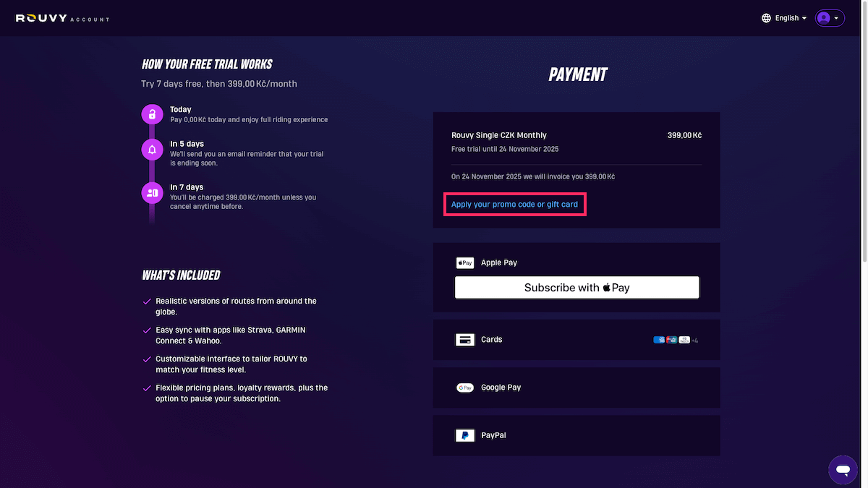The image size is (868, 488).
Task: Click the ROUVY Account logo
Action: click(62, 18)
